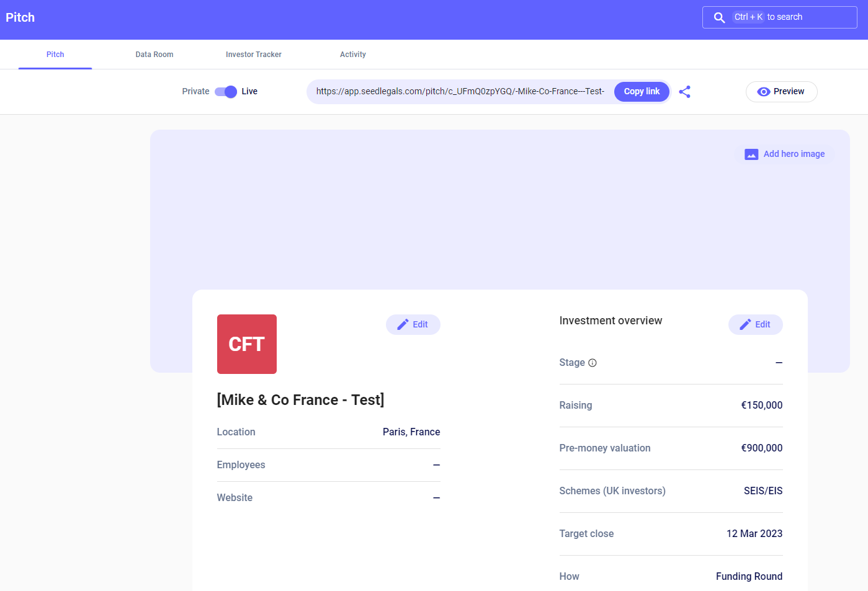The height and width of the screenshot is (591, 868).
Task: Click the eye icon in Preview button
Action: [x=764, y=92]
